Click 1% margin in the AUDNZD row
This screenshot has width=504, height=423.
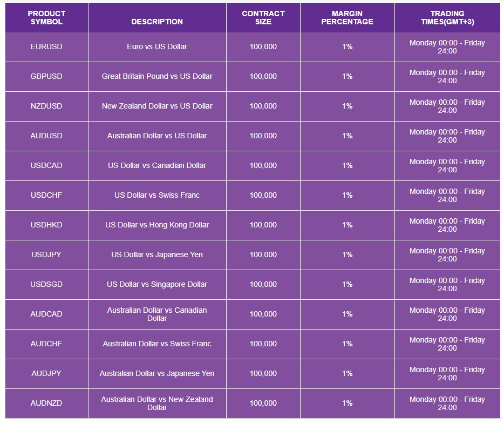click(x=347, y=403)
